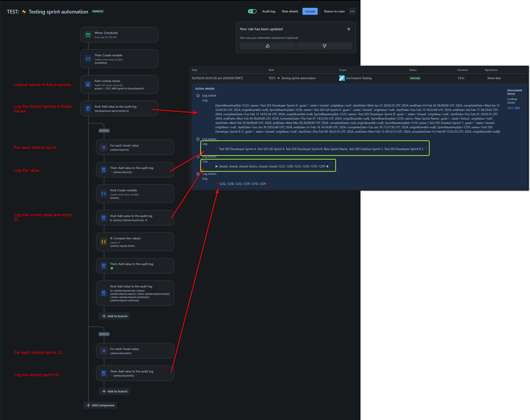Screen dimensions: 530x420
Task: Select the Lookup issues component icon
Action: [x=88, y=84]
